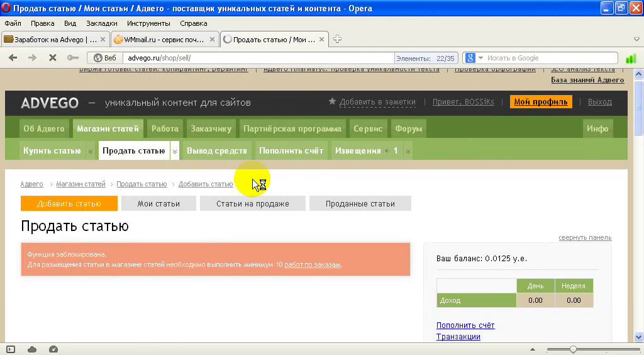Viewport: 644px width, 355px height.
Task: Open the Правка menu
Action: [43, 23]
